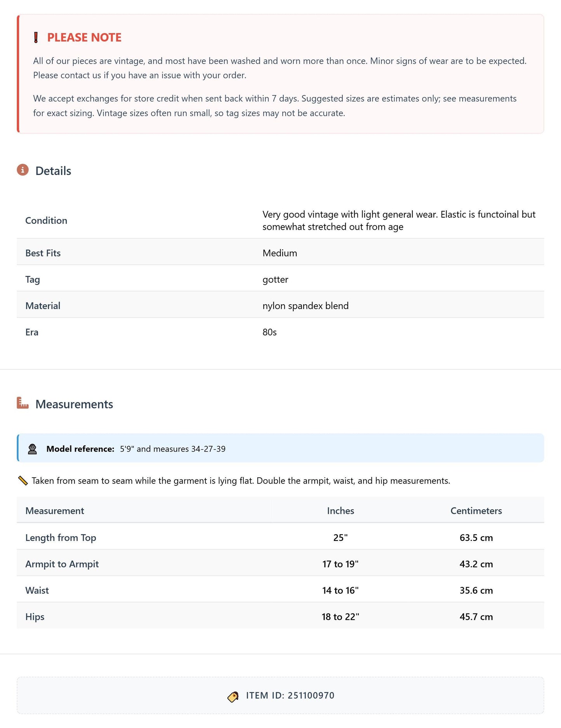561x728 pixels.
Task: Click the Hips 18 to 22 inches value
Action: tap(340, 617)
